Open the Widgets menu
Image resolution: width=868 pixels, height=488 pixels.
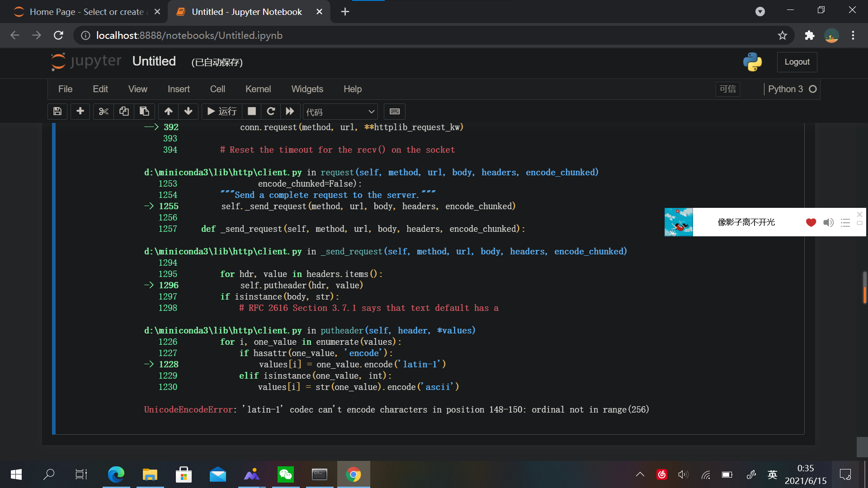(x=307, y=89)
